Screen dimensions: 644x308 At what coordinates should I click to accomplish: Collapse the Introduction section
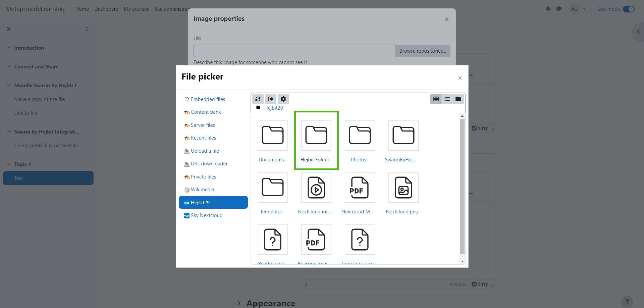pos(9,48)
